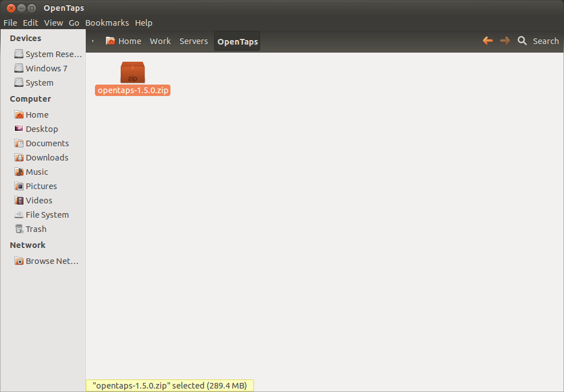564x392 pixels.
Task: Expand the breadcrumb overflow chevron
Action: point(92,41)
